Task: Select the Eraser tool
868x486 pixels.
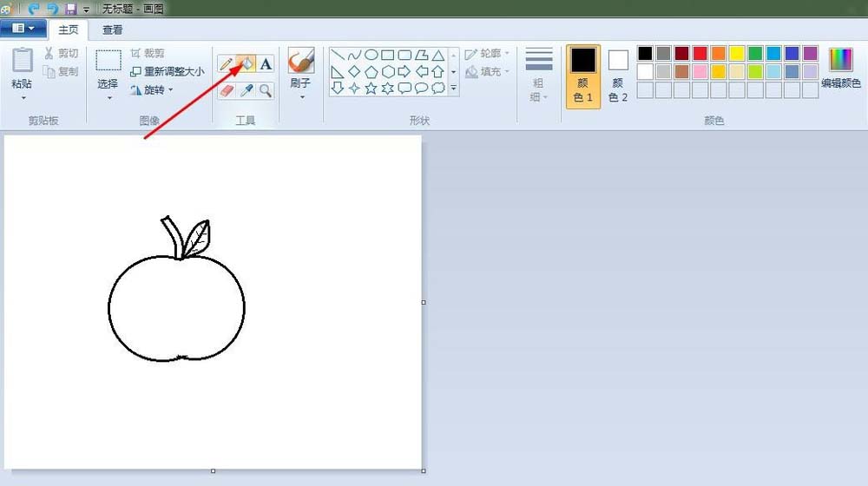Action: click(226, 90)
